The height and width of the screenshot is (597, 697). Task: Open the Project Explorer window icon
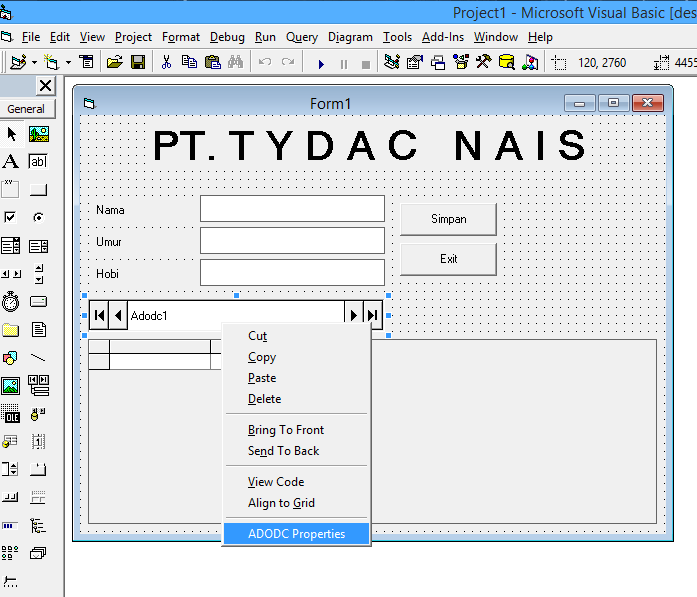coord(392,62)
